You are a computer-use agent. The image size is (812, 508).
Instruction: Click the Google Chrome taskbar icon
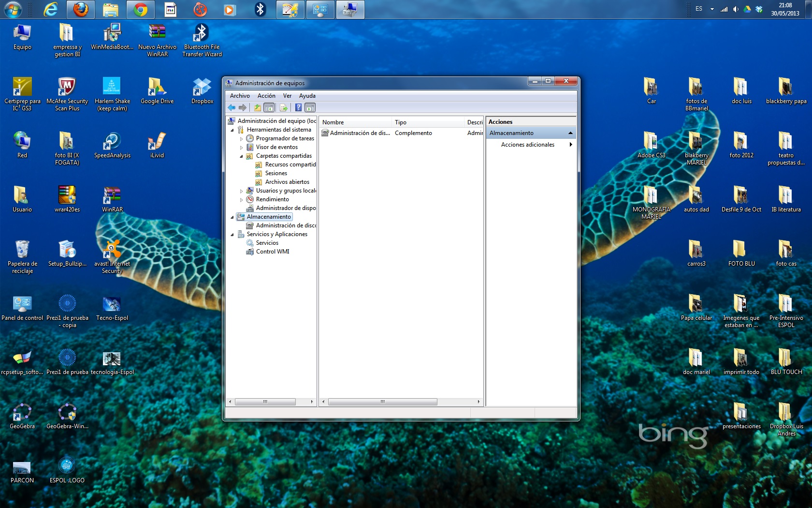tap(141, 10)
